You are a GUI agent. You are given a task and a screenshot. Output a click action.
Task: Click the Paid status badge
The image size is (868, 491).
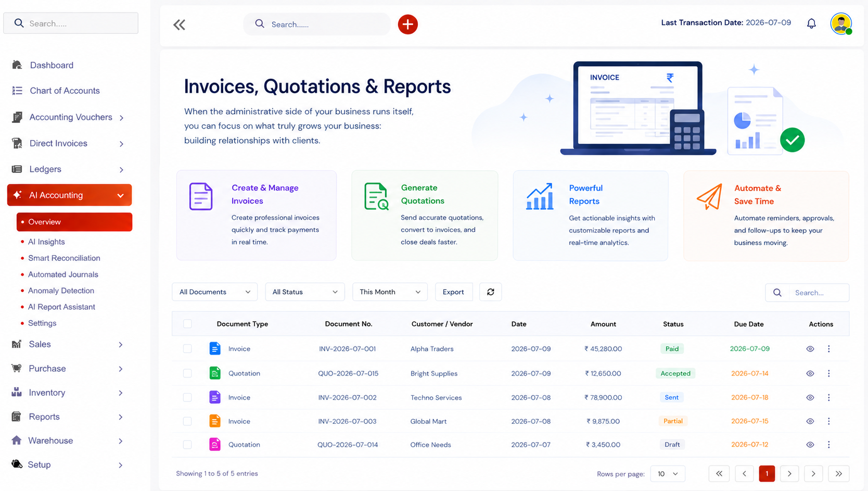672,349
